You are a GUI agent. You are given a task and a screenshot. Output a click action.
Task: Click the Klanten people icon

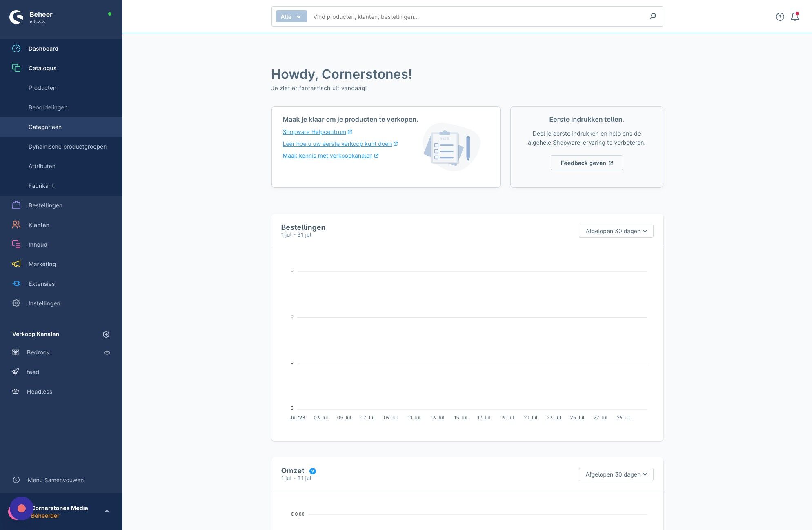[16, 225]
